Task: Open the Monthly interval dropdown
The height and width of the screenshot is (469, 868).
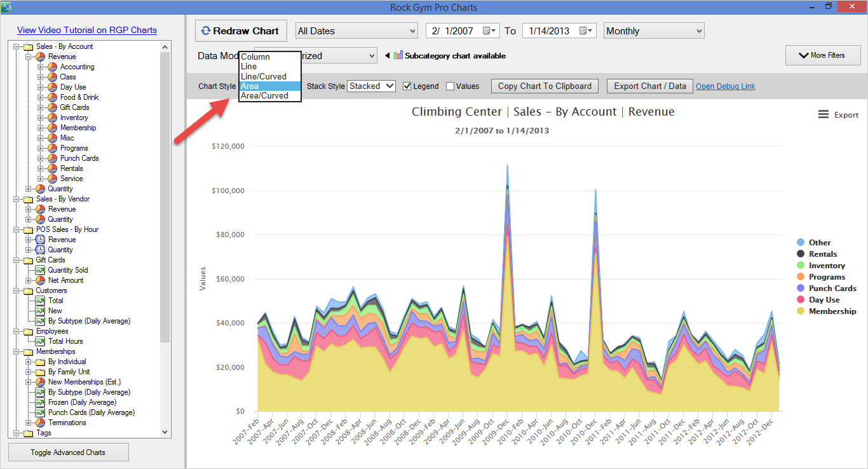Action: [654, 31]
